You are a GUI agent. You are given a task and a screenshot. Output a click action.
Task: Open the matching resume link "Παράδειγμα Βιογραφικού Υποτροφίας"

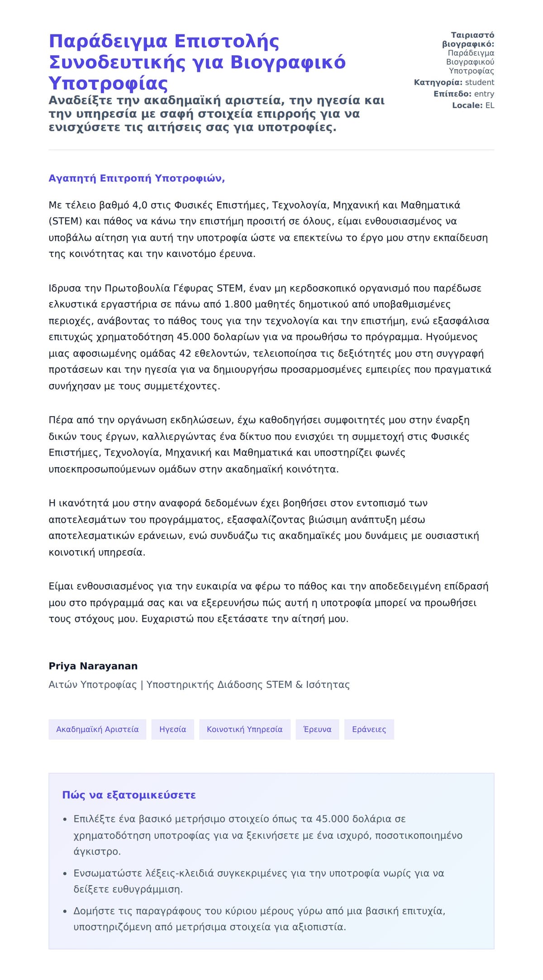pyautogui.click(x=470, y=62)
